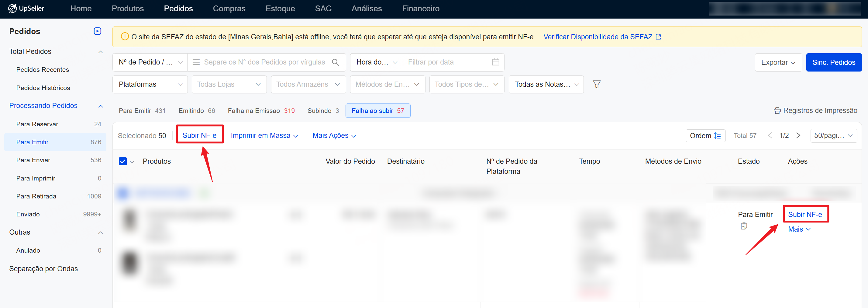Image resolution: width=868 pixels, height=308 pixels.
Task: Click the filter funnel icon near Todas as Notas
Action: tap(597, 84)
